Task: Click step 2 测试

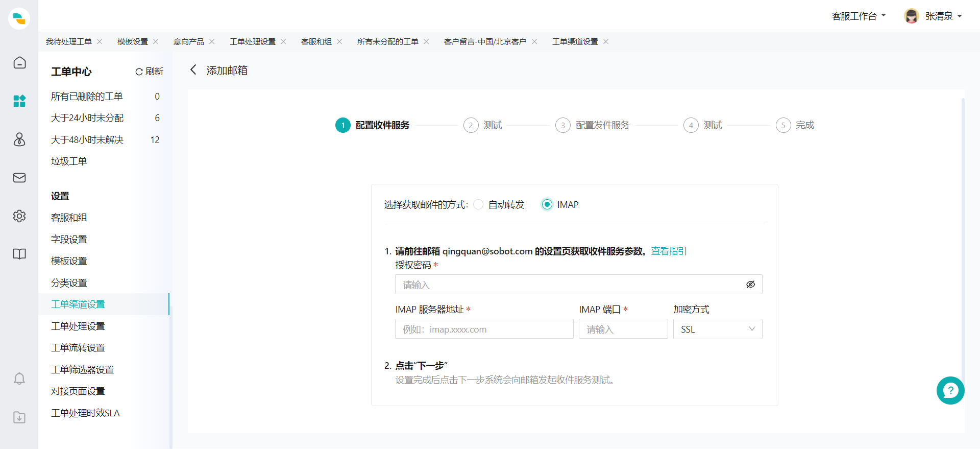Action: [483, 125]
